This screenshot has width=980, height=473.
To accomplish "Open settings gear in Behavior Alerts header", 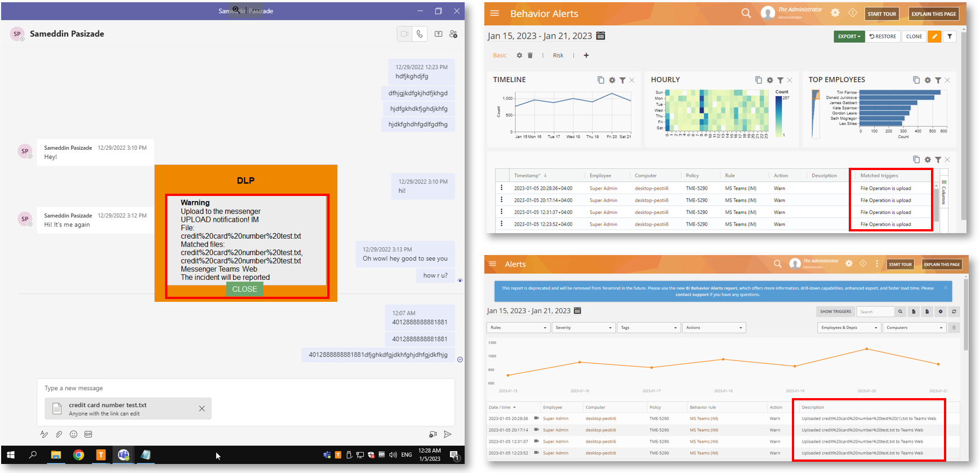I will (x=835, y=13).
